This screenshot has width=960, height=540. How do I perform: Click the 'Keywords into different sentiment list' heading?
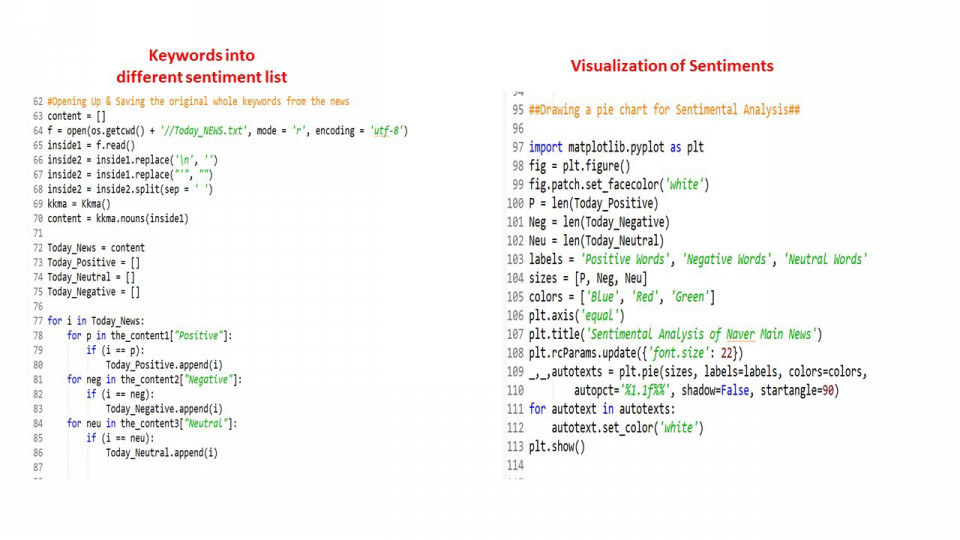point(201,66)
